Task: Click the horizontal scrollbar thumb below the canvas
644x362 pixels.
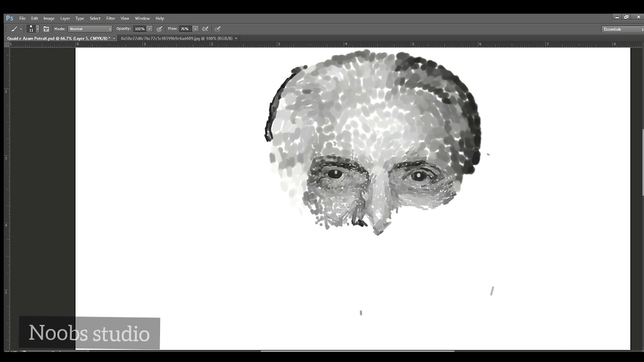Action: pos(357,351)
